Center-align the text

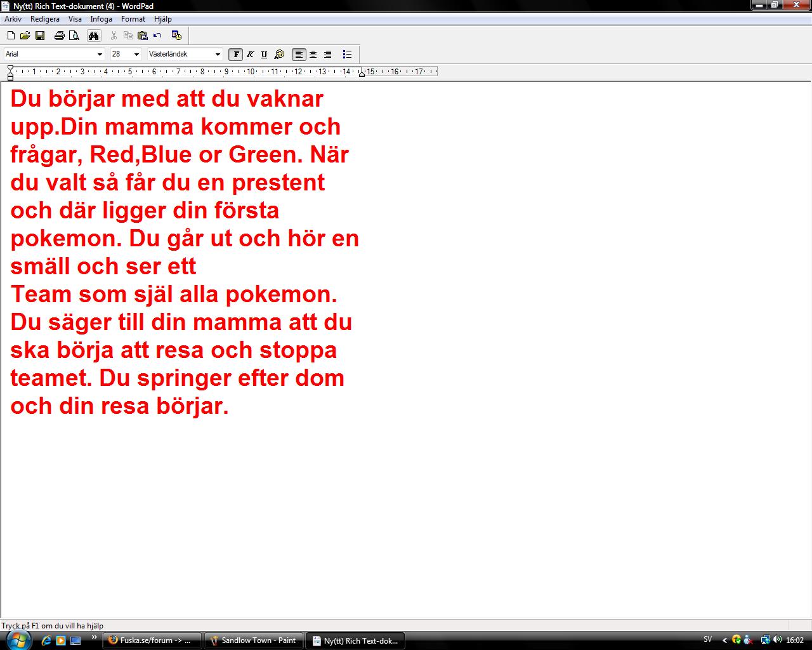click(x=313, y=55)
